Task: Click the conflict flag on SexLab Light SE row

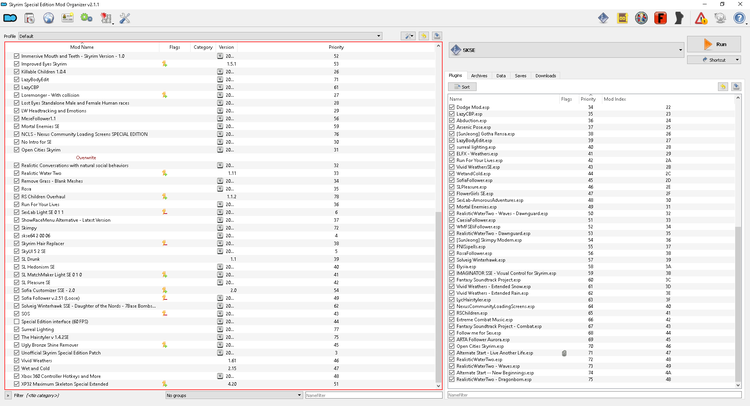Action: pyautogui.click(x=165, y=212)
